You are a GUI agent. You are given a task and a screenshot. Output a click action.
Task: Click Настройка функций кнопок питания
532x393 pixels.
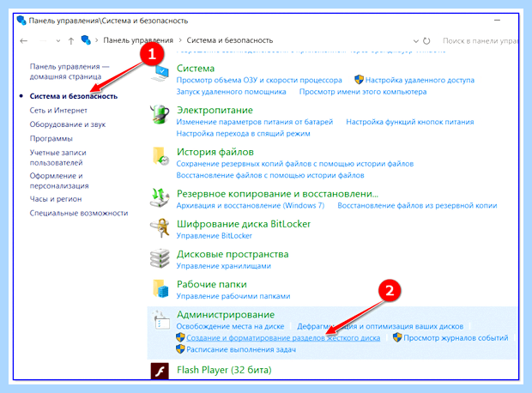[x=410, y=122]
